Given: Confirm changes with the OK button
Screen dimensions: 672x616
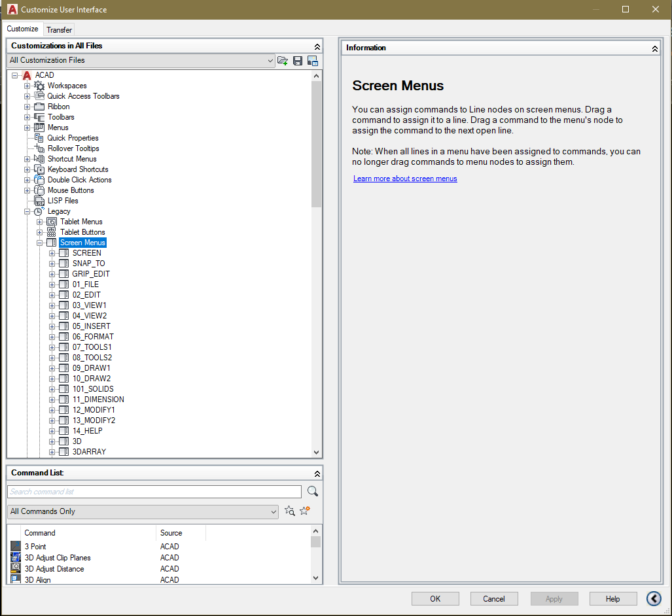Looking at the screenshot, I should (434, 598).
